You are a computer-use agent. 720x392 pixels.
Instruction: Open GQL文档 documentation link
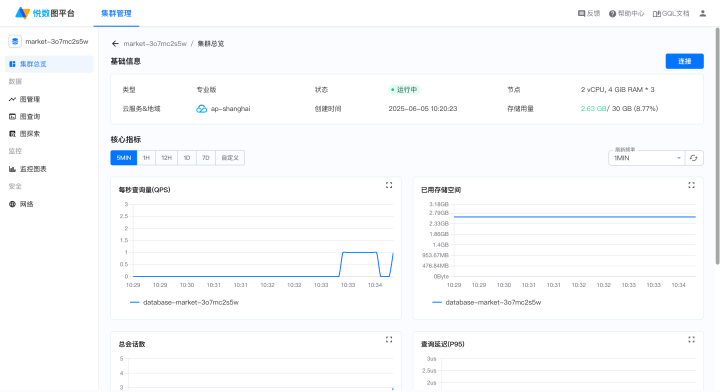(671, 13)
